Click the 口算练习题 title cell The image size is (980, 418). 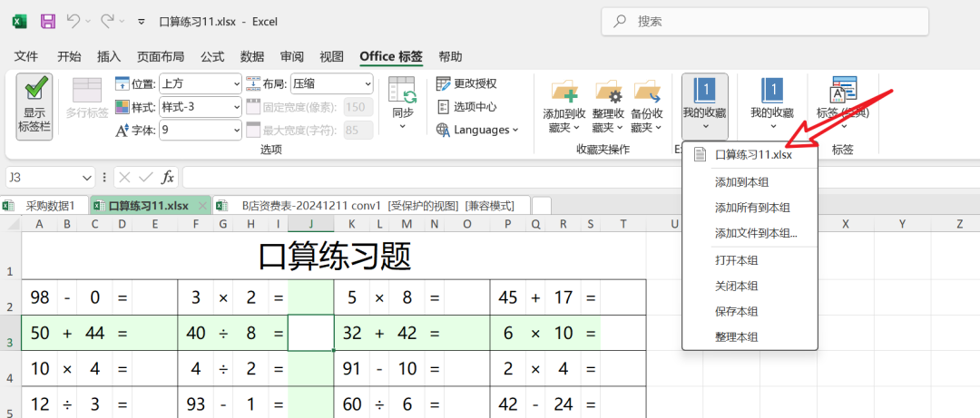click(x=334, y=257)
